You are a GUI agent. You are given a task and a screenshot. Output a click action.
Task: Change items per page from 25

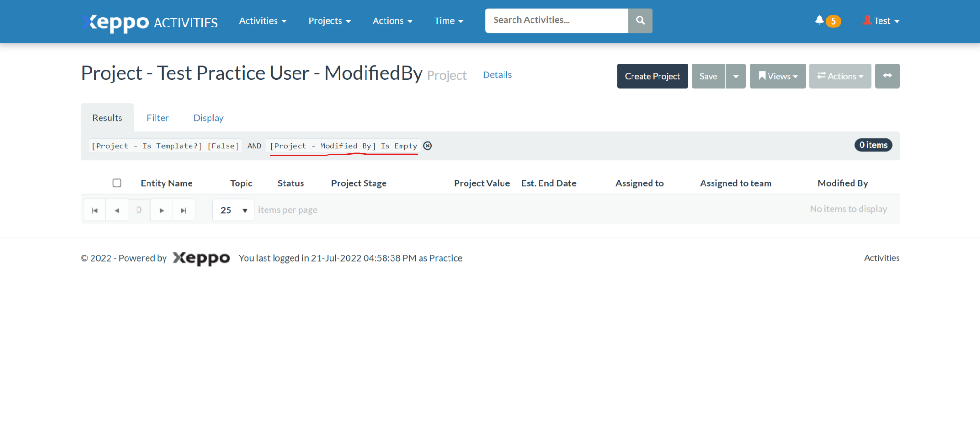[x=233, y=210]
